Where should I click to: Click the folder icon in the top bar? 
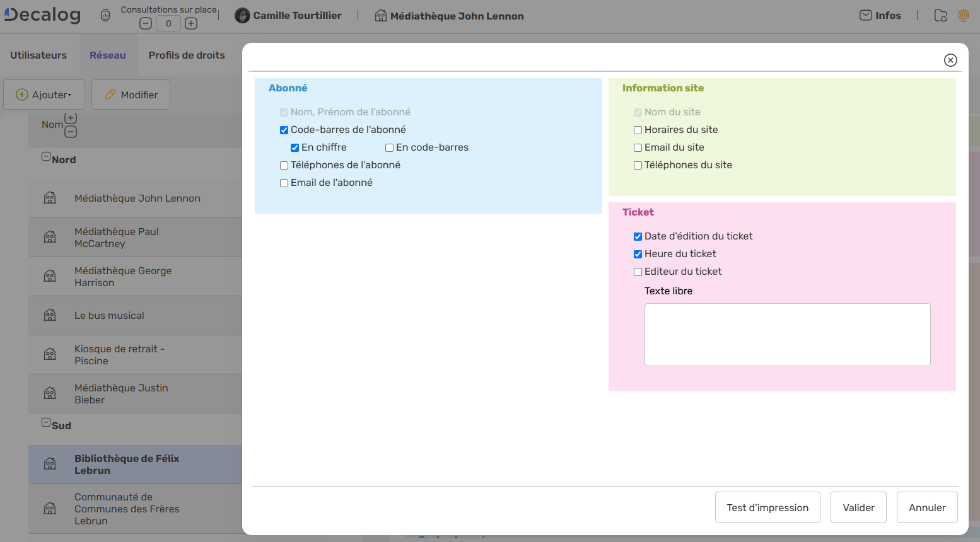coord(940,16)
